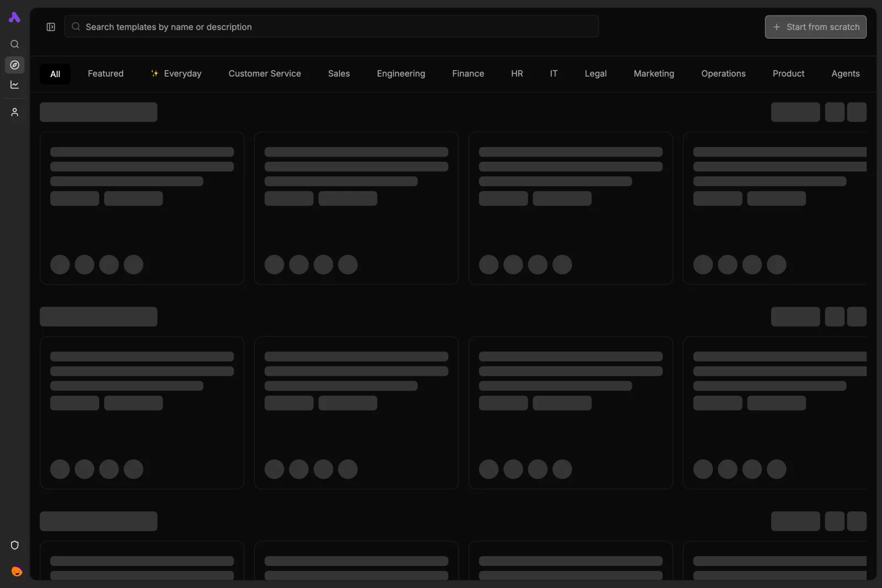Select the Legal tab
Image resolution: width=882 pixels, height=588 pixels.
pos(596,74)
